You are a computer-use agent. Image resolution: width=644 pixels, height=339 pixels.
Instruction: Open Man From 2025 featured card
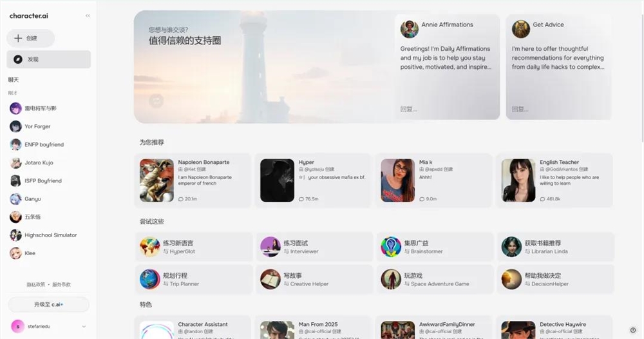coord(313,327)
